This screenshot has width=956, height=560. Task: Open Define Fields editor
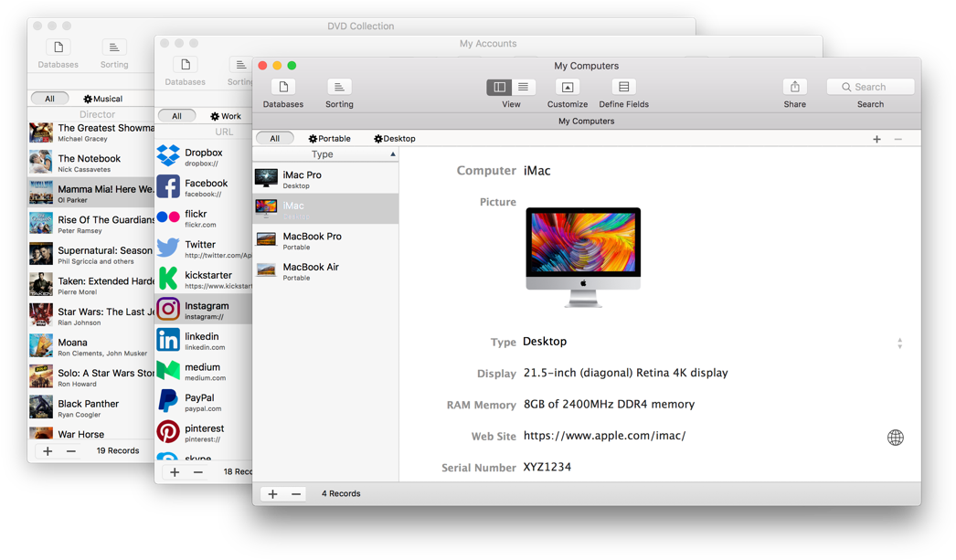point(623,88)
